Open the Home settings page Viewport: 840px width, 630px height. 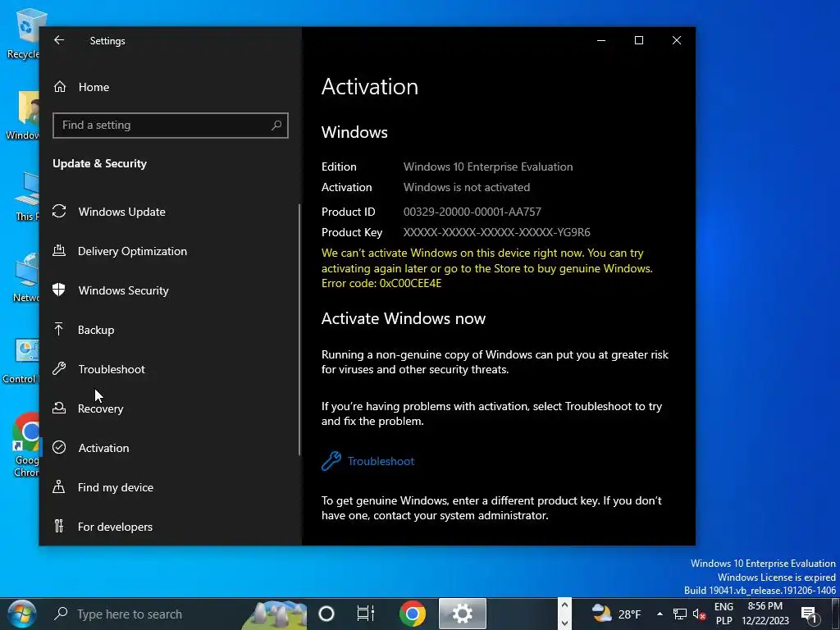tap(94, 87)
